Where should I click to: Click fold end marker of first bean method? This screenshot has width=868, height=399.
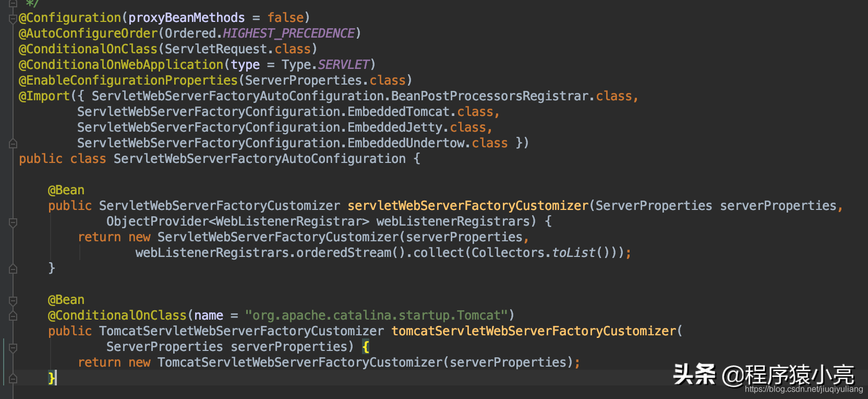point(13,268)
